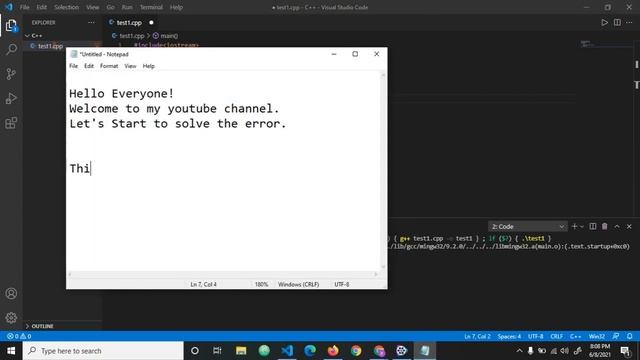The width and height of the screenshot is (640, 360).
Task: Open the Source Control view
Action: click(x=11, y=74)
